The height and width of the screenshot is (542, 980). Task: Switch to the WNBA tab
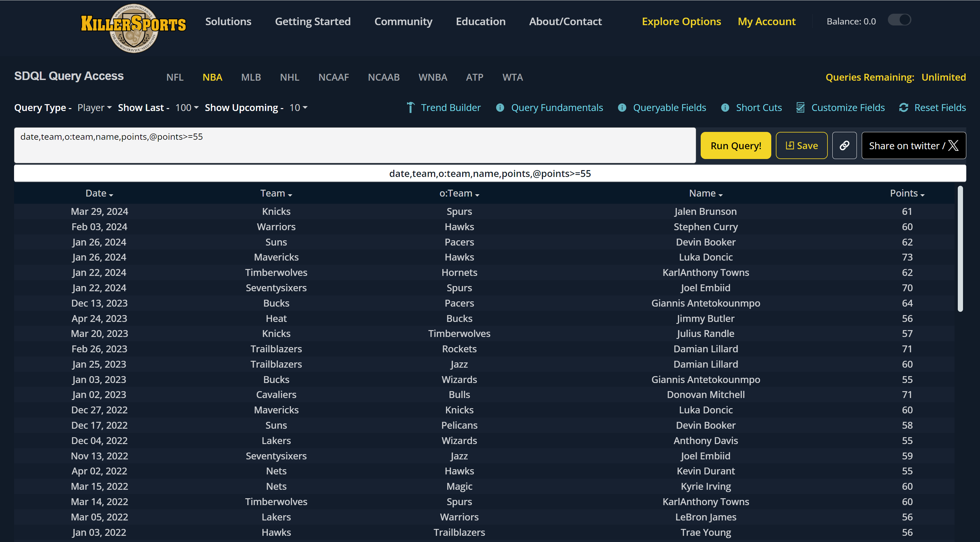click(433, 77)
